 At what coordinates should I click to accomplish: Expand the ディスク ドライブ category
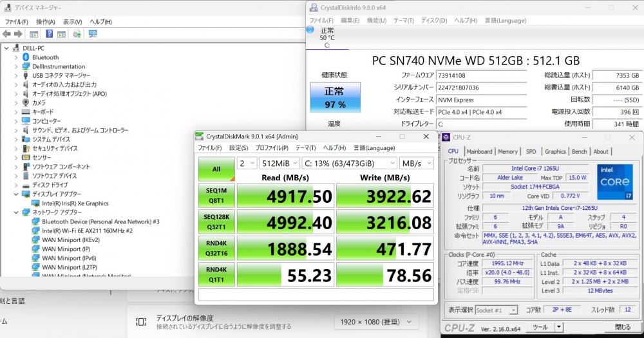[x=16, y=185]
